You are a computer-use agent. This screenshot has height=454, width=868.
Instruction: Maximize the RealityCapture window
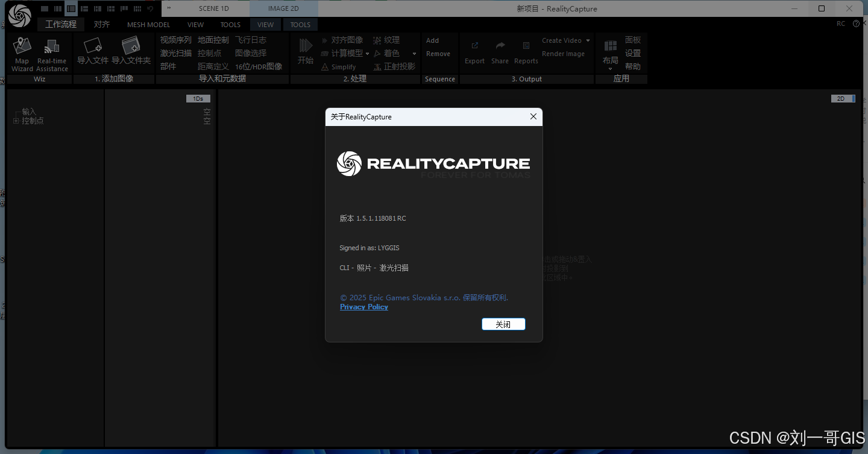pyautogui.click(x=822, y=8)
